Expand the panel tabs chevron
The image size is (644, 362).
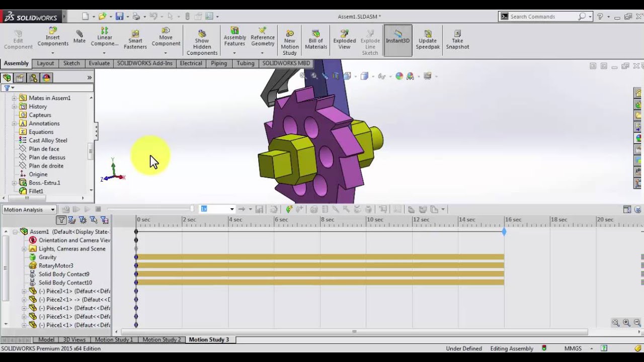tap(90, 77)
